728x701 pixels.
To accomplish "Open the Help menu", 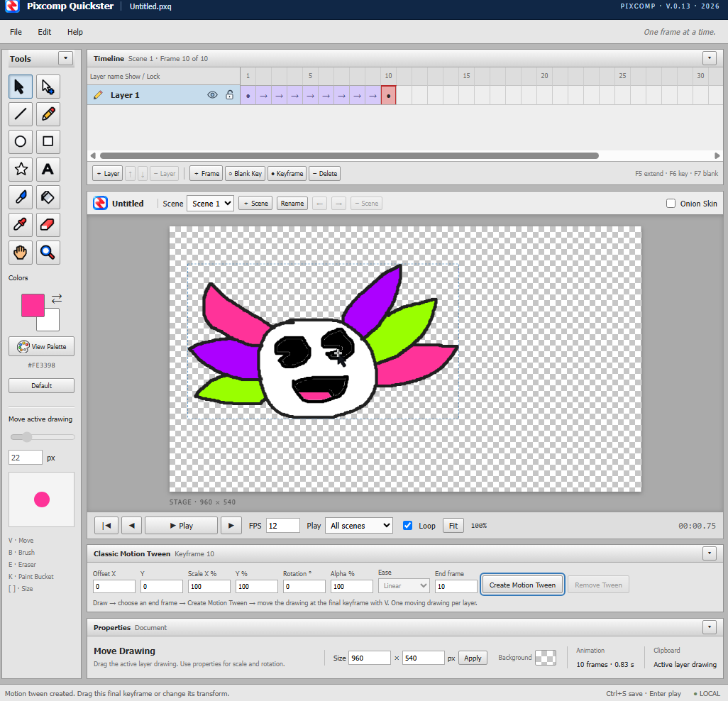I will click(75, 32).
